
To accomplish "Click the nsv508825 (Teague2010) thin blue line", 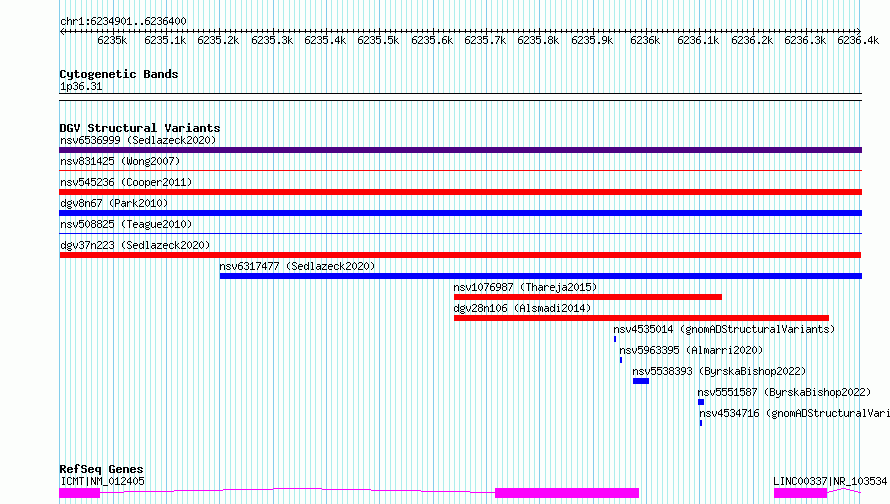I will click(460, 233).
